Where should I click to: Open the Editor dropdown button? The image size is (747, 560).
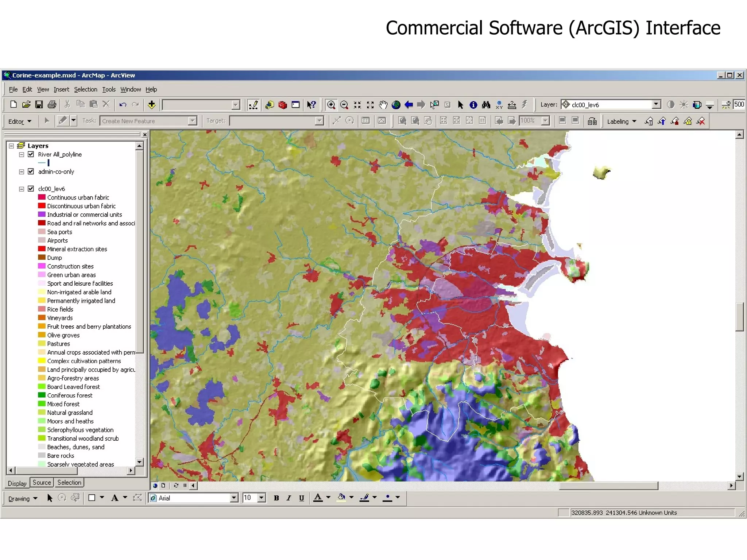click(20, 121)
